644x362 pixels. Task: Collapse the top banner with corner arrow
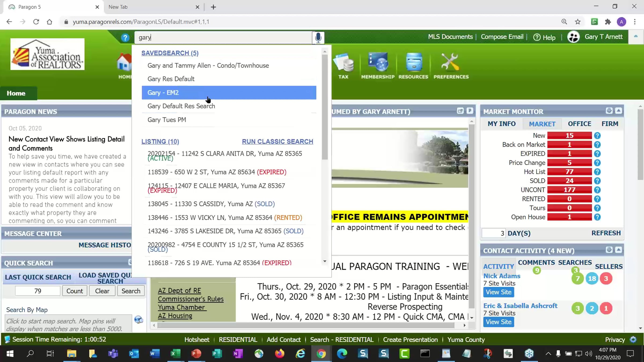click(636, 36)
